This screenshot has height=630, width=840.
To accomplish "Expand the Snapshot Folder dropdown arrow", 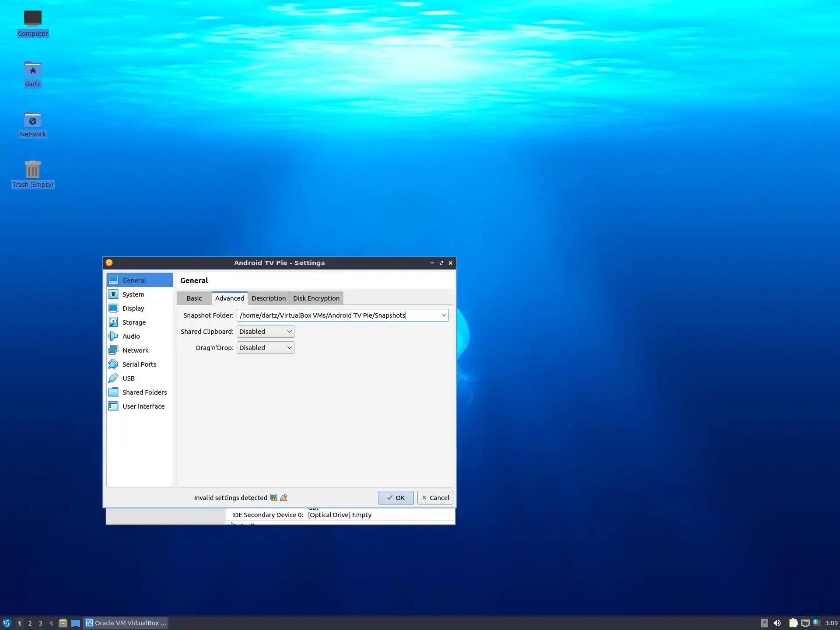I will (x=444, y=315).
